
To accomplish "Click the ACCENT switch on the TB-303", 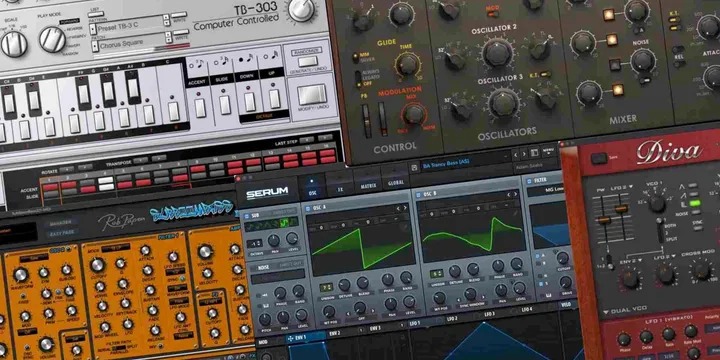I will pos(200,108).
